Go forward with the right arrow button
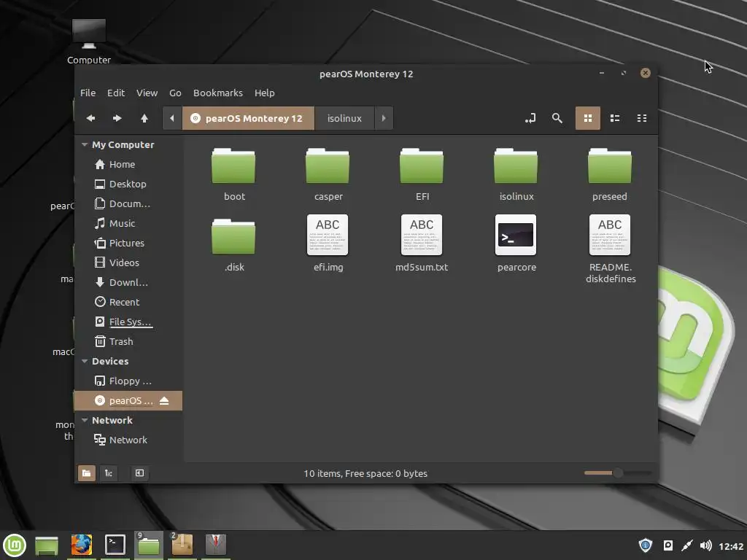The height and width of the screenshot is (560, 747). [x=117, y=118]
